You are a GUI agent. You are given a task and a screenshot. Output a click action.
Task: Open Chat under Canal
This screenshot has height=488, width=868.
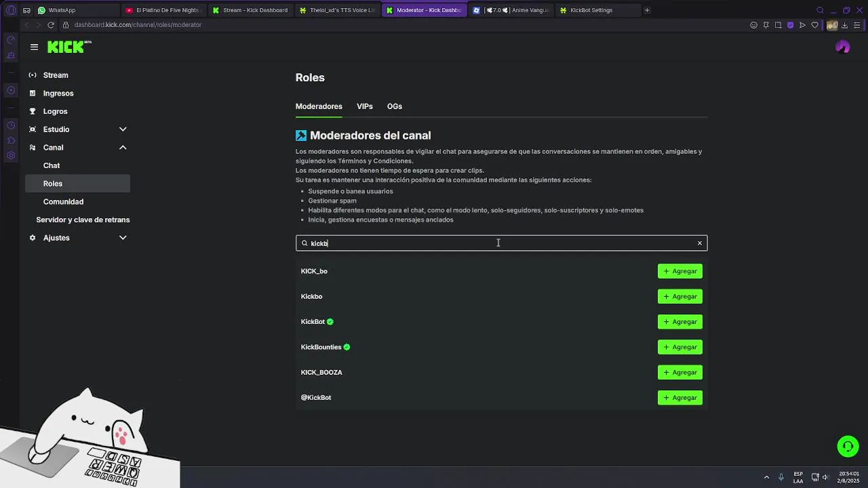coord(77,165)
